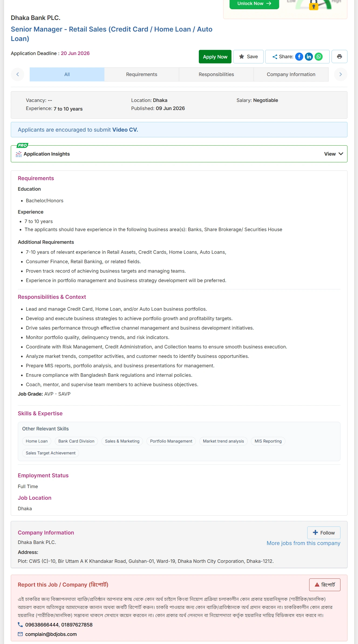The width and height of the screenshot is (358, 644).
Task: Click the star Save button
Action: pyautogui.click(x=248, y=57)
